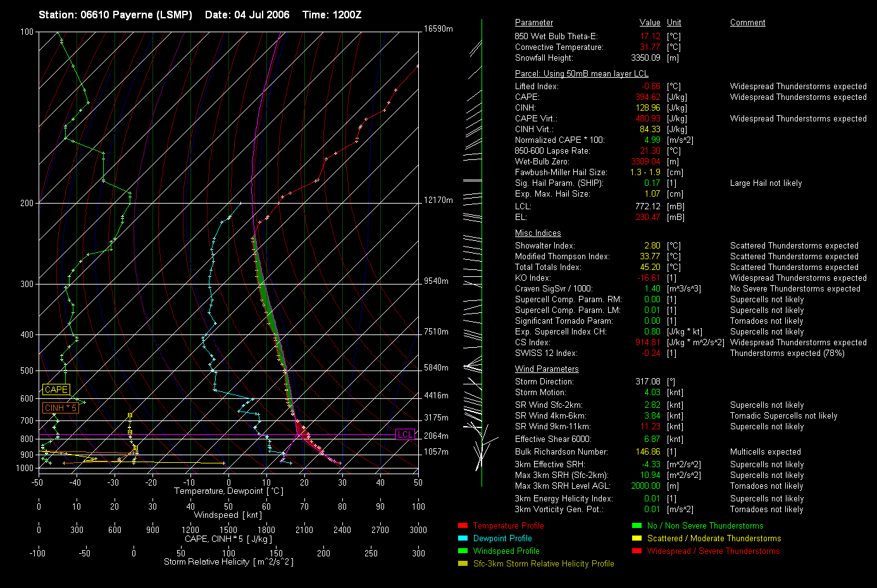Click the 16590m height label at chart top
The height and width of the screenshot is (588, 877).
(438, 29)
